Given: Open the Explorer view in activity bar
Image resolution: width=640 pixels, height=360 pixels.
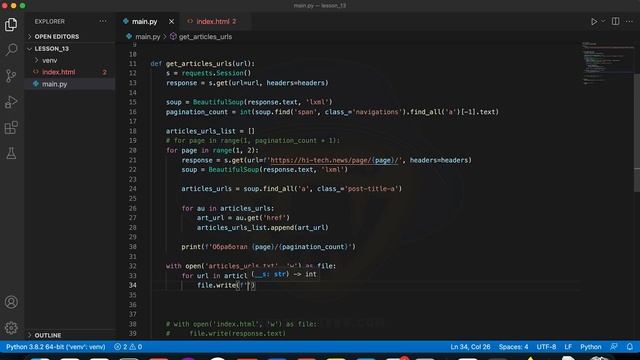Looking at the screenshot, I should click(x=11, y=25).
